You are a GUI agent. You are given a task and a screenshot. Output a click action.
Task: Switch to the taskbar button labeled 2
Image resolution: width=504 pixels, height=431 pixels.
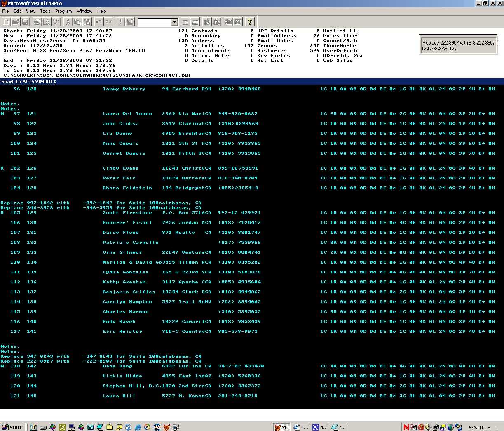339,427
